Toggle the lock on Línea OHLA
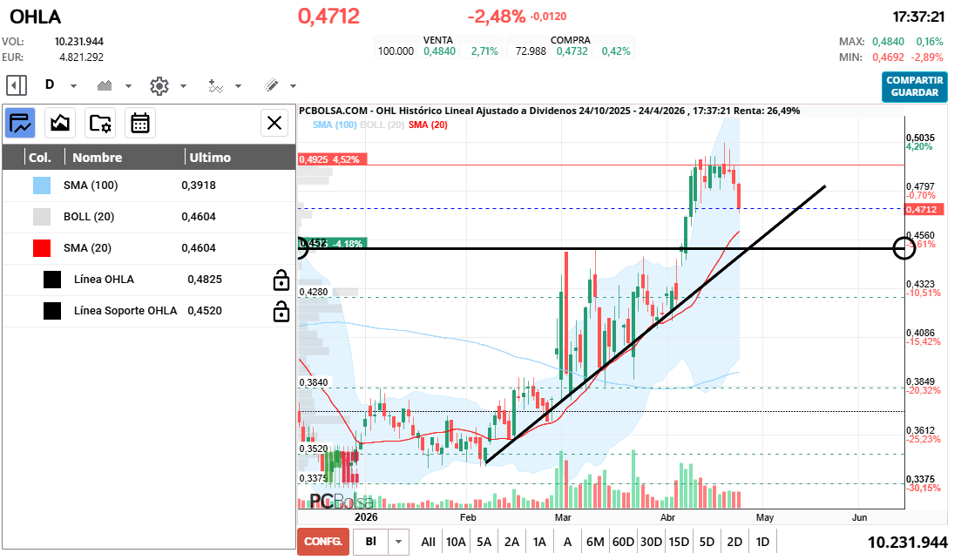961x560 pixels. 281,280
